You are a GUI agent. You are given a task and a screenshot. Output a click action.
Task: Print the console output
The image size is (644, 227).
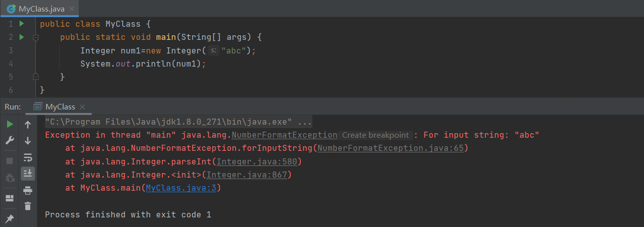pyautogui.click(x=28, y=190)
